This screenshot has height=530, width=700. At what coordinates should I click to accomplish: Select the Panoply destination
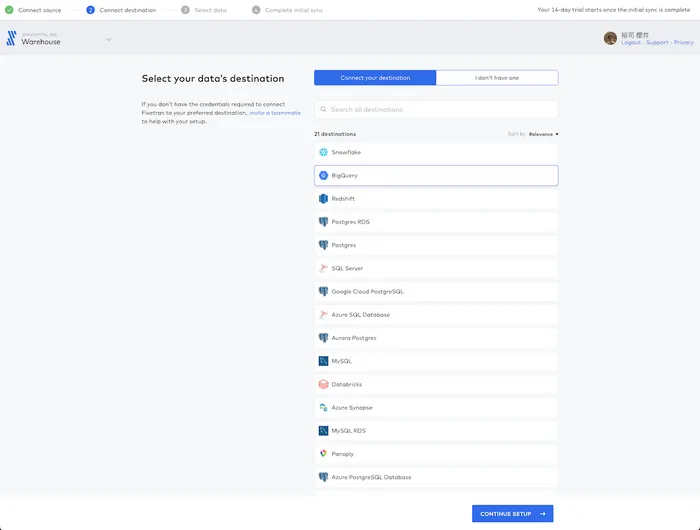[x=436, y=454]
